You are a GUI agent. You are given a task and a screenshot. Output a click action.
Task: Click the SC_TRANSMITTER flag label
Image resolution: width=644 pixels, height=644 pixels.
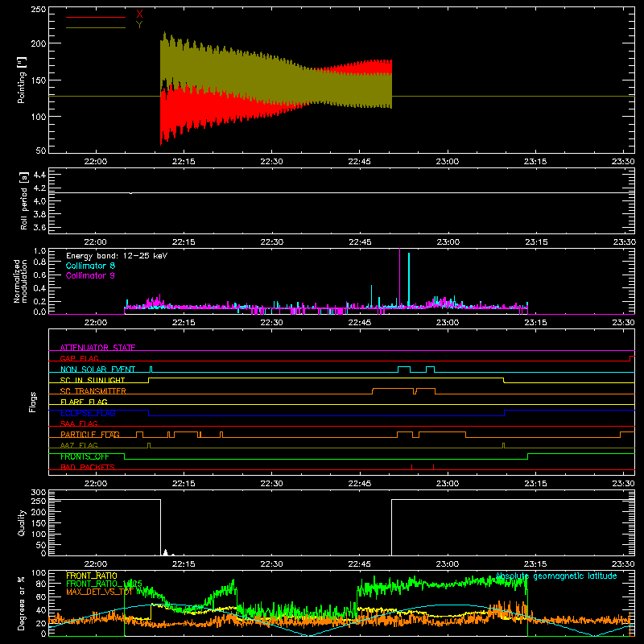[93, 391]
